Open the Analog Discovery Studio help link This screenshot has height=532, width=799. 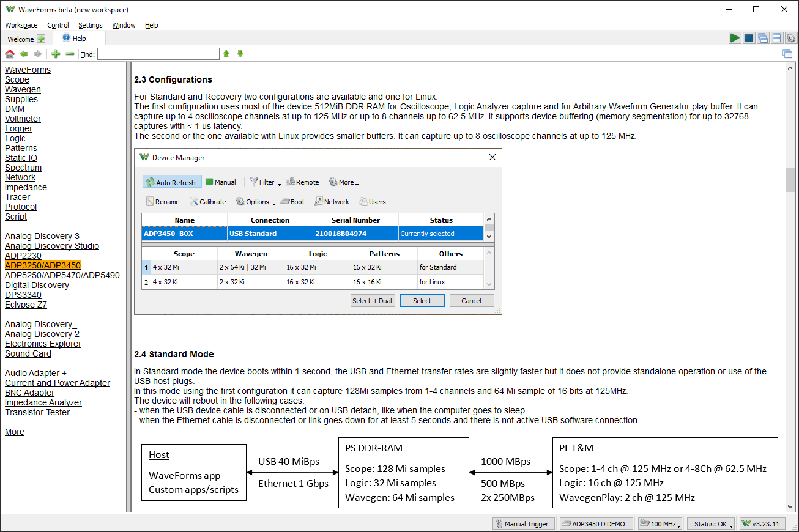[52, 246]
